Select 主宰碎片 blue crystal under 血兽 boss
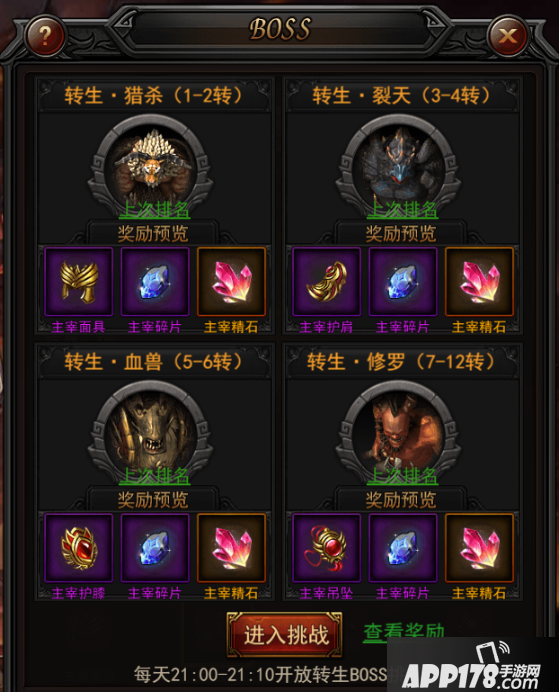The width and height of the screenshot is (559, 692). pyautogui.click(x=155, y=548)
